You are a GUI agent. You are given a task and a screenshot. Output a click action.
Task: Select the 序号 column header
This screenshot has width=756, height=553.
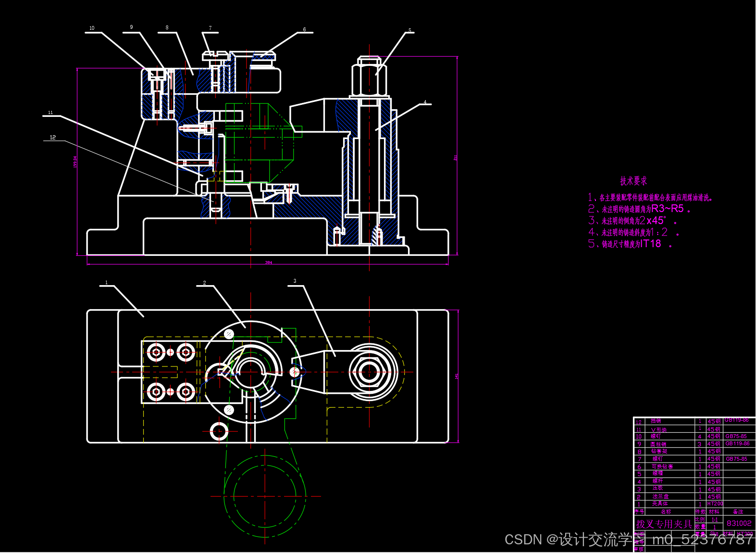click(639, 512)
